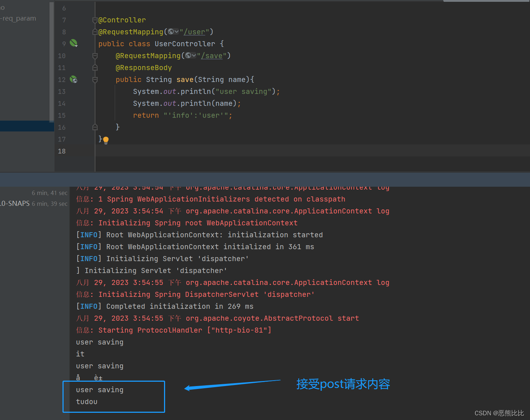This screenshot has width=530, height=420.
Task: Click the @ResponseBody annotation
Action: tap(144, 68)
